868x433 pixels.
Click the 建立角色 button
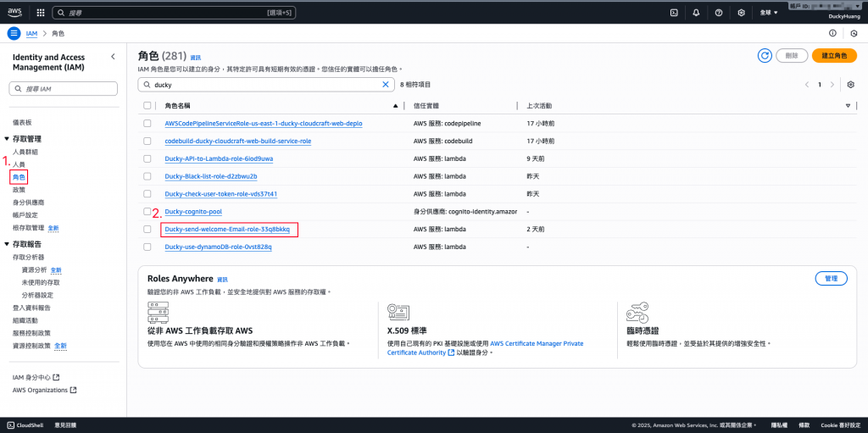tap(834, 55)
